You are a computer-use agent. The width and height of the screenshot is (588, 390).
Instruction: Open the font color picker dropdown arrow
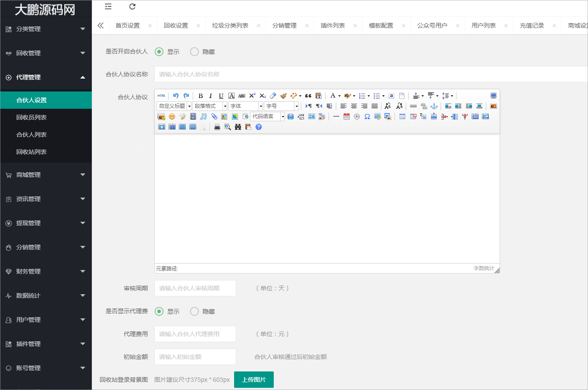339,95
